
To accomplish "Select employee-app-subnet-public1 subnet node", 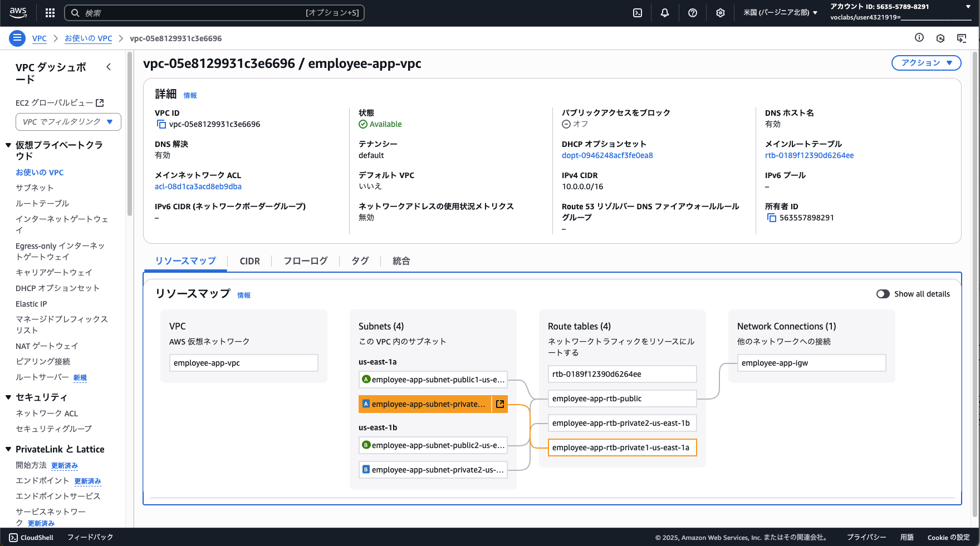I will (433, 380).
